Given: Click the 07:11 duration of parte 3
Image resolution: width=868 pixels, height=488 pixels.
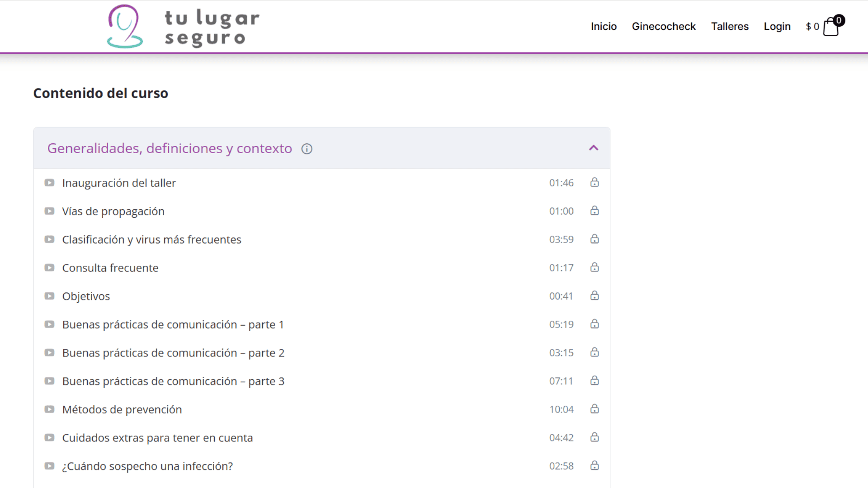Looking at the screenshot, I should click(561, 381).
